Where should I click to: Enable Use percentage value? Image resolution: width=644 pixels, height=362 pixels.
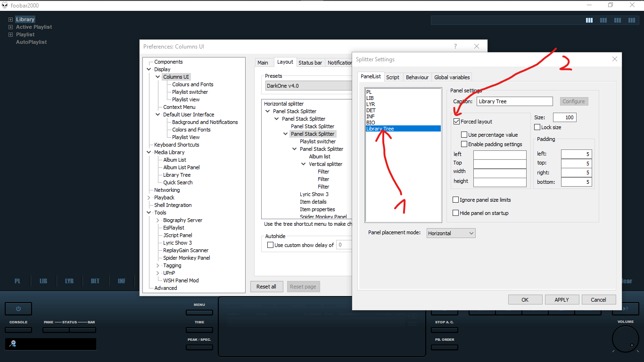[x=464, y=135]
